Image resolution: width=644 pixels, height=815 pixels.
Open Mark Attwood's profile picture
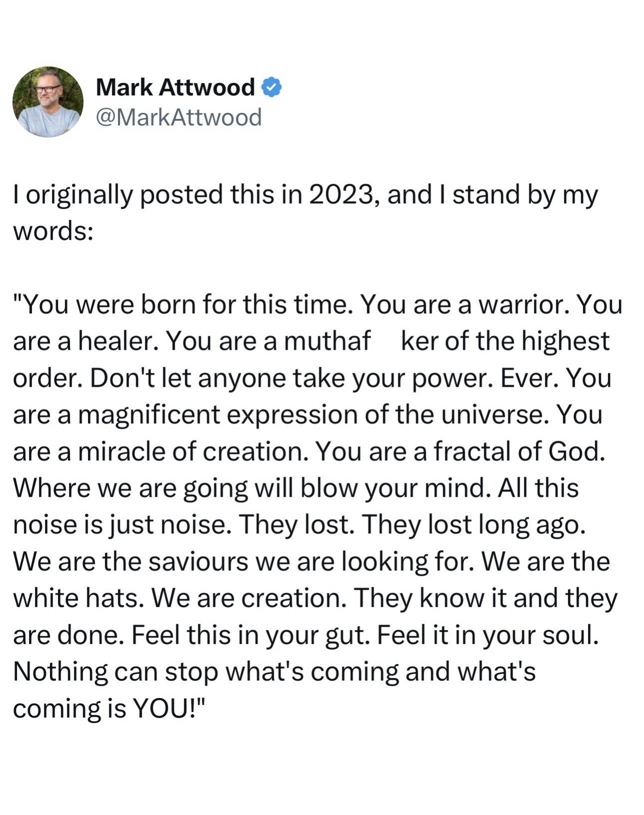[x=48, y=102]
